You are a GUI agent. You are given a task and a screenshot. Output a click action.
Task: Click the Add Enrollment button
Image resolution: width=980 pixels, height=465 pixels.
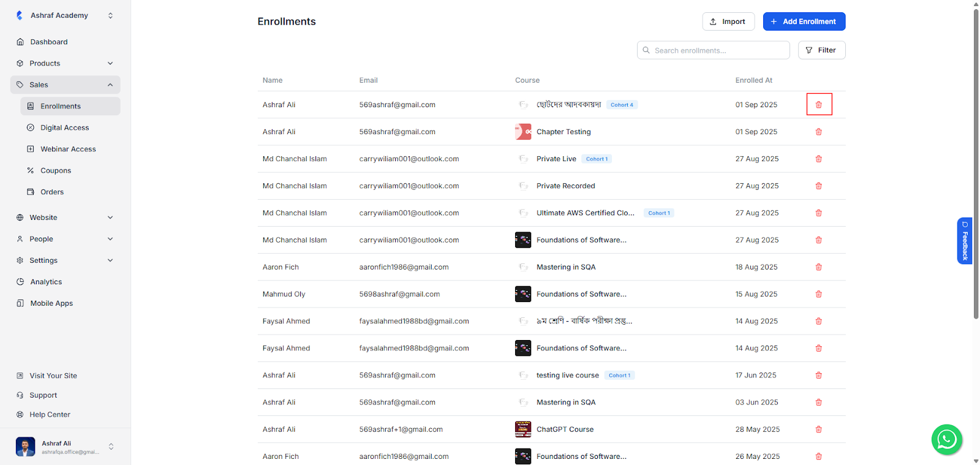804,21
